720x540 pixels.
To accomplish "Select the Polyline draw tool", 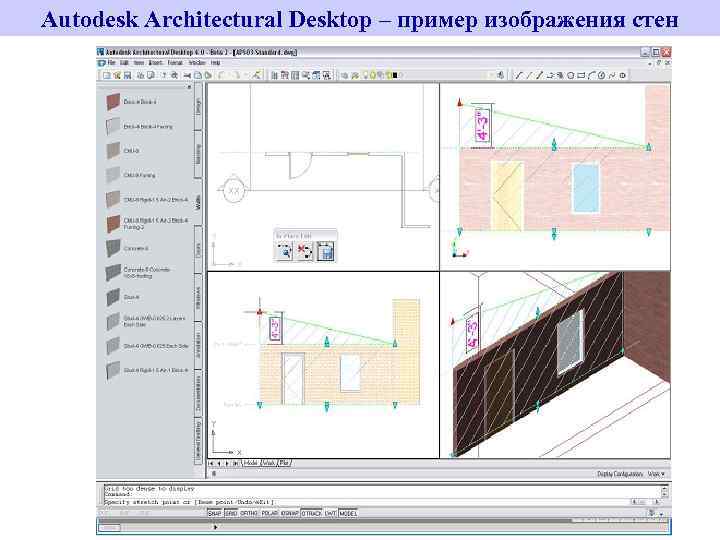I will click(550, 75).
